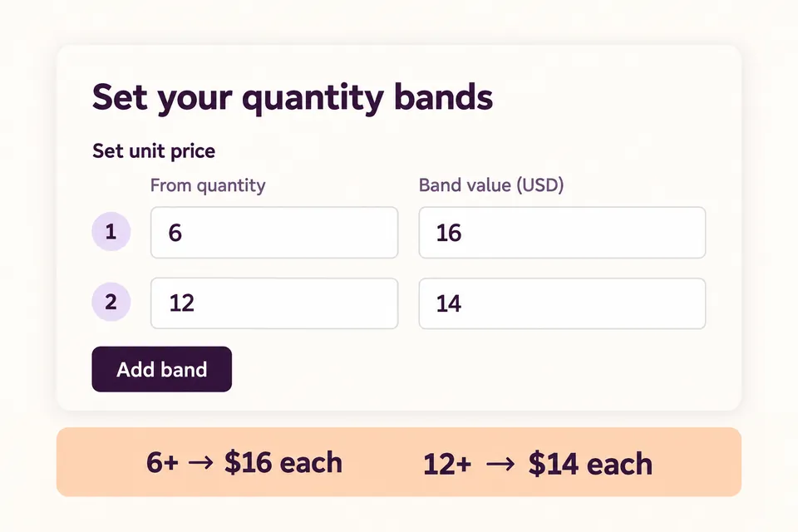Click the '6+' quantity in the summary

tap(162, 462)
